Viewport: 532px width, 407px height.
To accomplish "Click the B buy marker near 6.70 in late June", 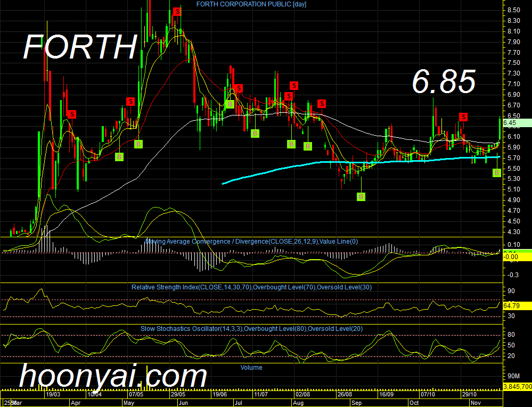I will [x=230, y=104].
